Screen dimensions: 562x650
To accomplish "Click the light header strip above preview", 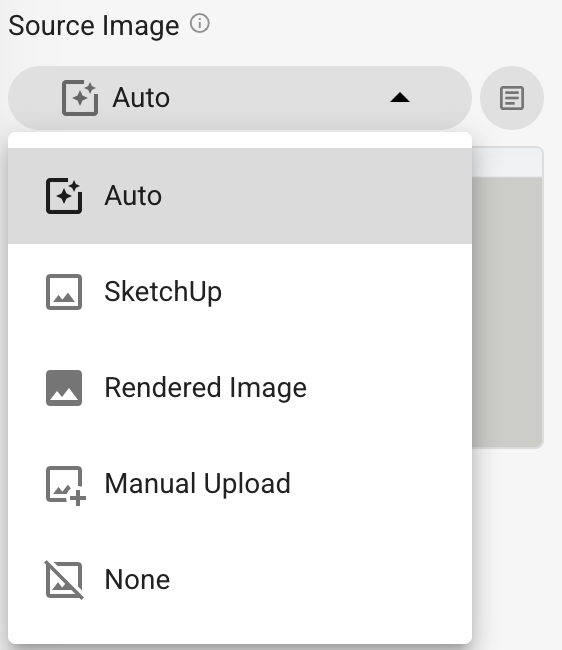I will 507,162.
